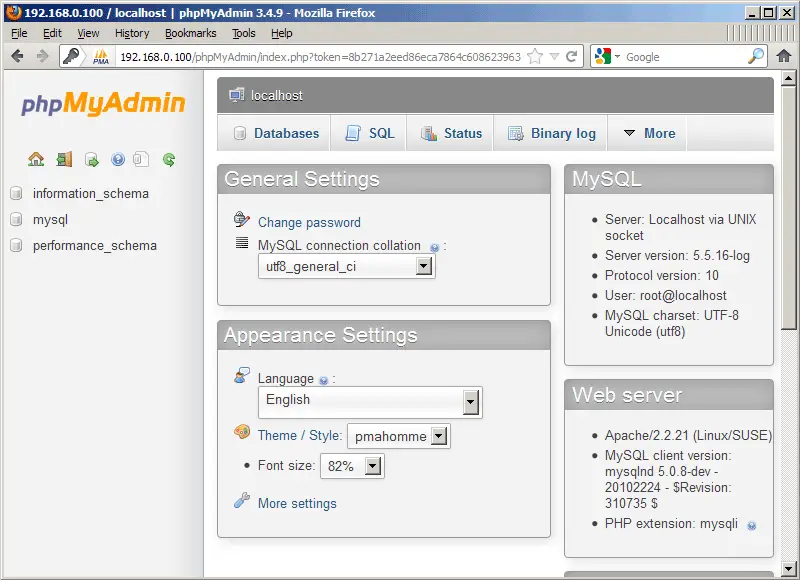
Task: Click mysql database cylinder icon
Action: click(x=16, y=219)
